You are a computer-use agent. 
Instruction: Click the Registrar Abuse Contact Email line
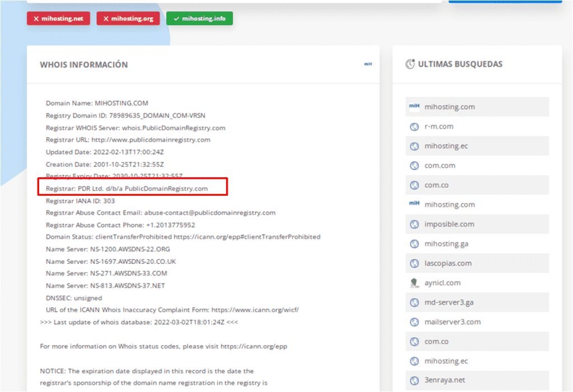[161, 213]
